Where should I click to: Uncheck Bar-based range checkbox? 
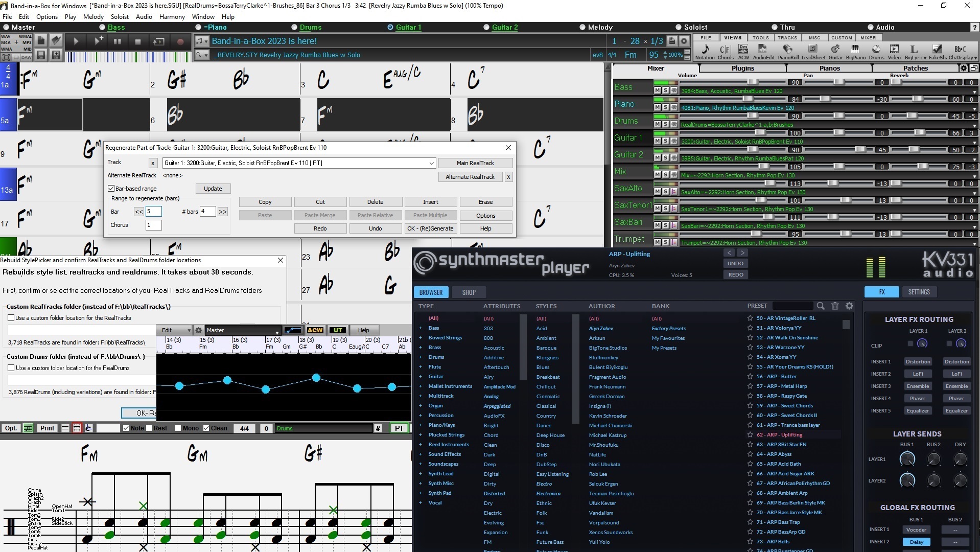[111, 189]
